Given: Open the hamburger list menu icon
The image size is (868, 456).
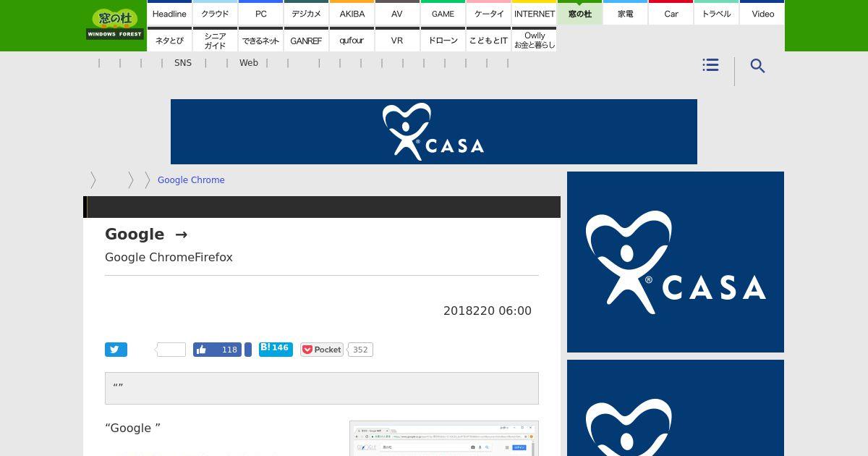Looking at the screenshot, I should tap(710, 65).
